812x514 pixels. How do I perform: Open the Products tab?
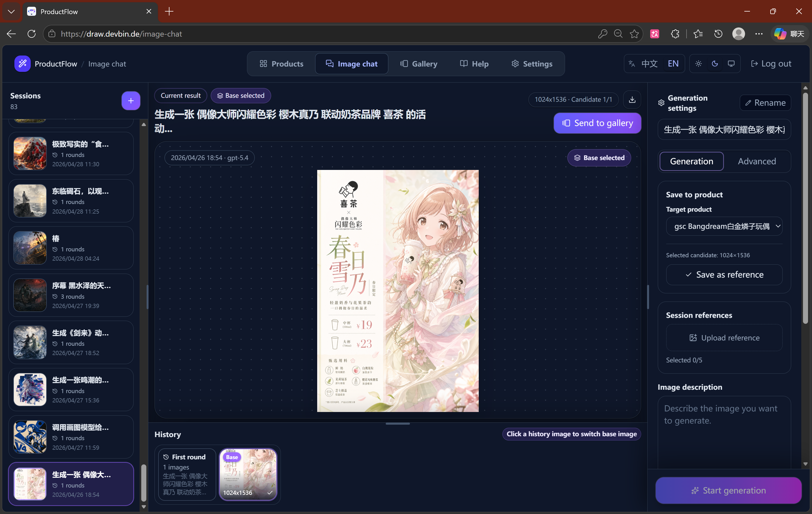click(x=282, y=64)
